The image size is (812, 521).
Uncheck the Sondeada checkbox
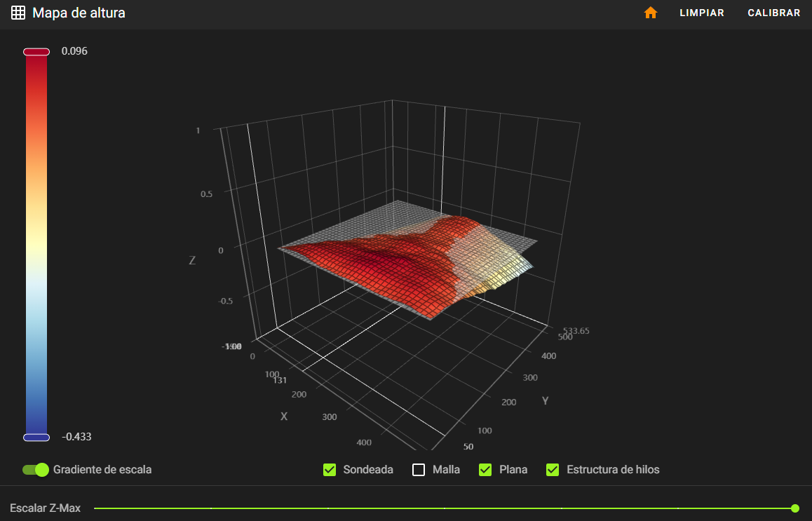click(x=330, y=470)
